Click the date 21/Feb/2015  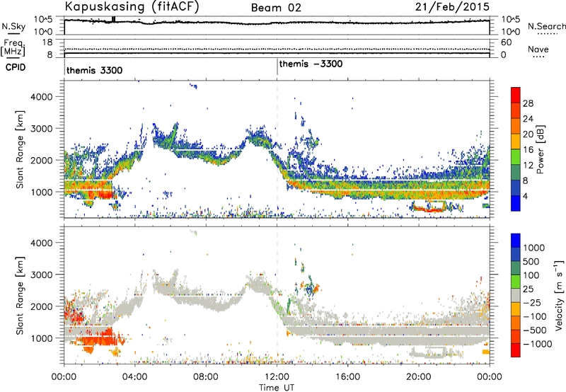pyautogui.click(x=452, y=7)
